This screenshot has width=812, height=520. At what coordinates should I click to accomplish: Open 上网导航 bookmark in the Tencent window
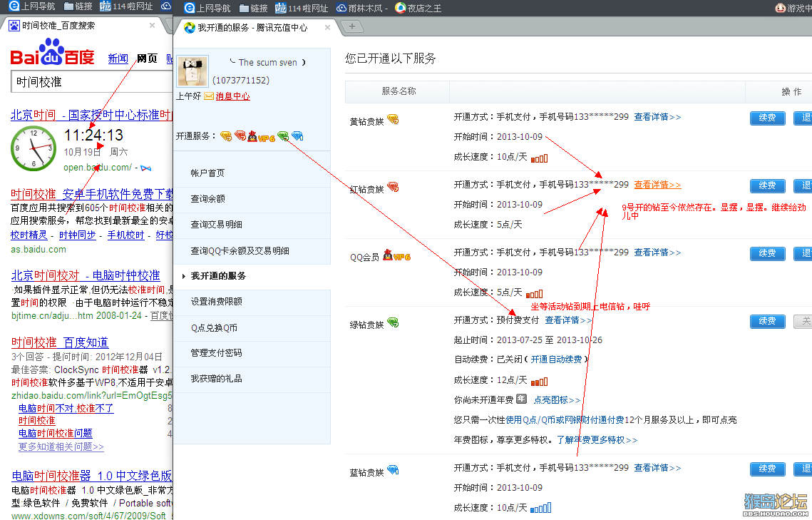pyautogui.click(x=207, y=9)
